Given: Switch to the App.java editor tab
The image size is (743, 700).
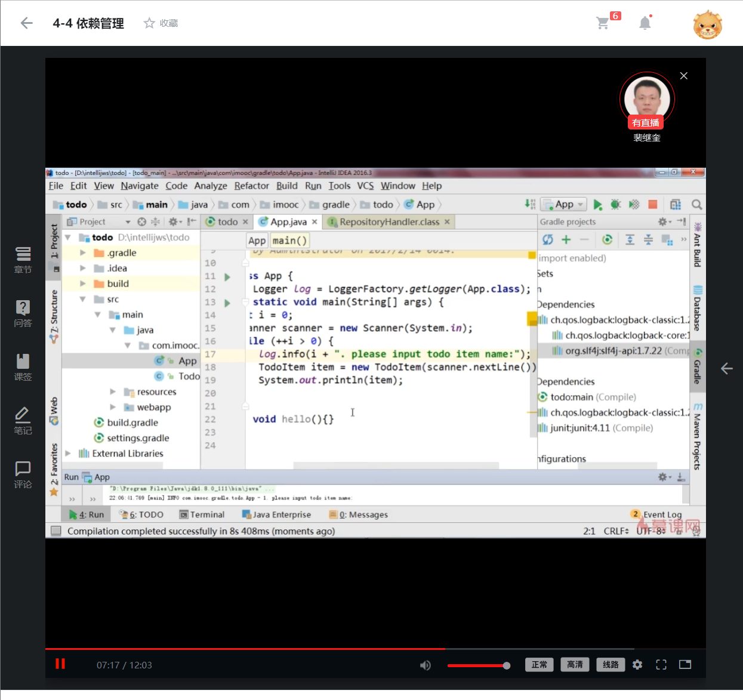Looking at the screenshot, I should 288,222.
